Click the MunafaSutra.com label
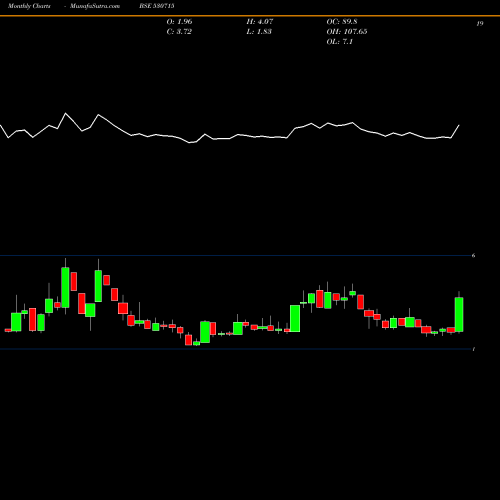Screen dimensions: 500x500 pyautogui.click(x=95, y=6)
